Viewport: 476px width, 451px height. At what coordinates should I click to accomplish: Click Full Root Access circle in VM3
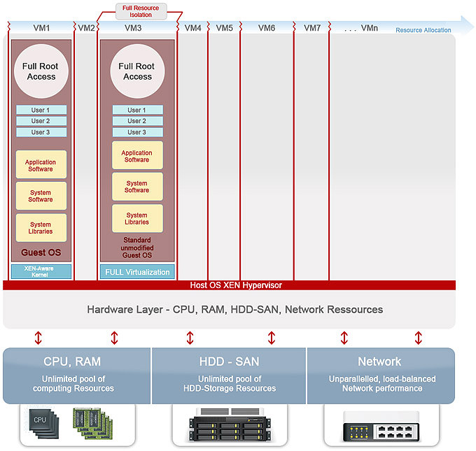(137, 71)
